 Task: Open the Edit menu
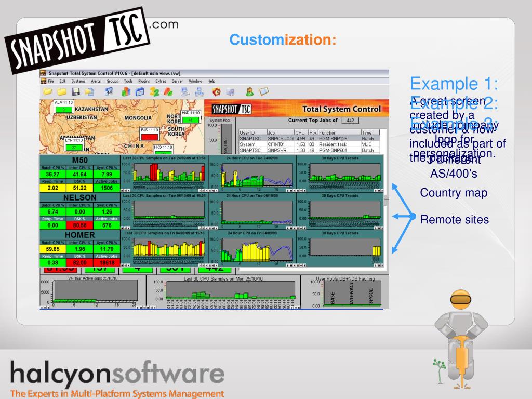[x=62, y=82]
